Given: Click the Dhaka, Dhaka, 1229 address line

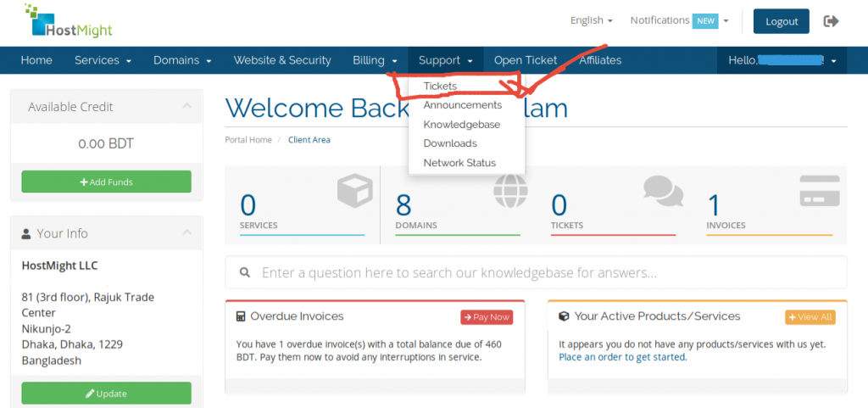Looking at the screenshot, I should pyautogui.click(x=72, y=344).
